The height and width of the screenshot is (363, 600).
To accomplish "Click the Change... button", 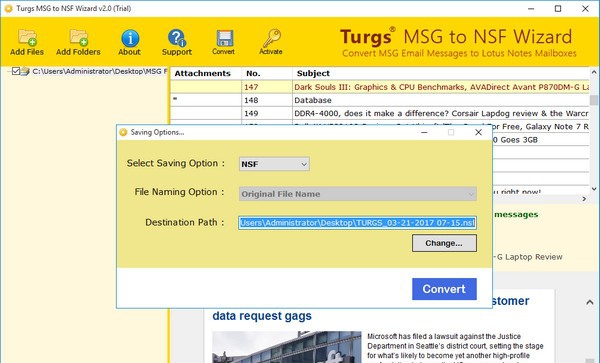I will click(444, 243).
